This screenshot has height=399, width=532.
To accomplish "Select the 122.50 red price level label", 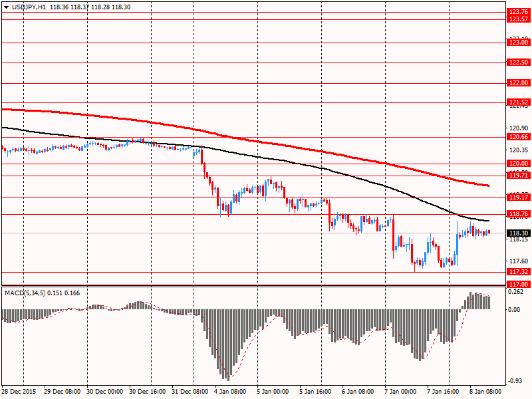I will click(x=519, y=62).
